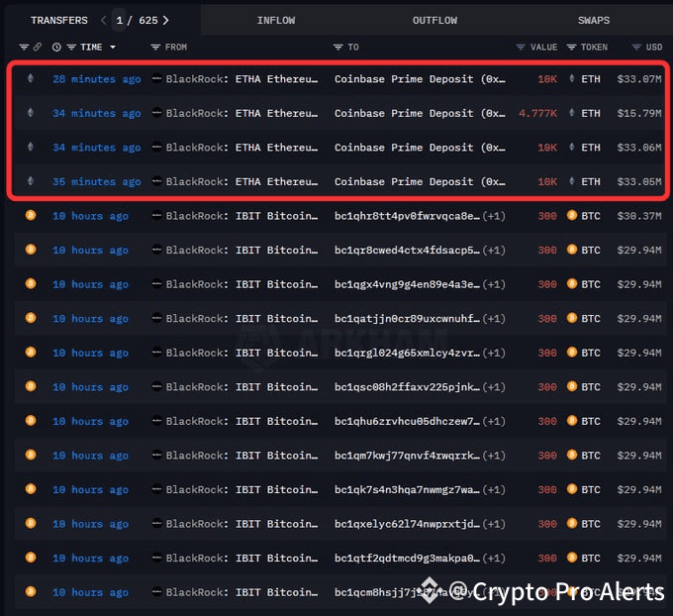Click the filter icon left of link icon
Image resolution: width=673 pixels, height=616 pixels.
[x=24, y=47]
